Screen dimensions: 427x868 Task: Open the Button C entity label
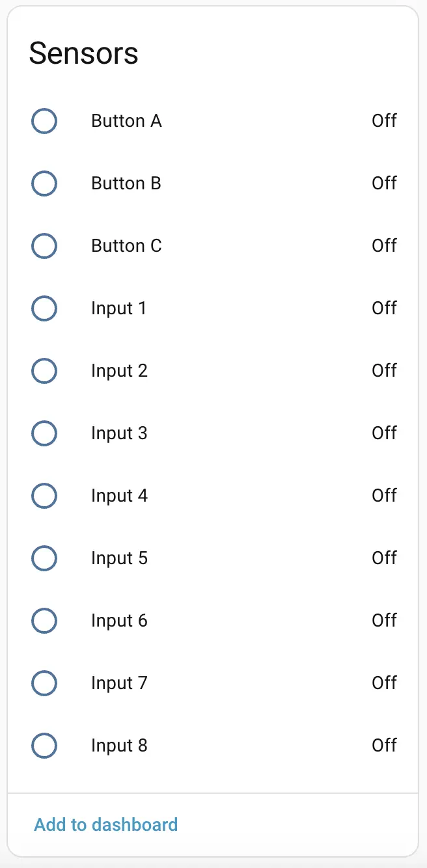click(x=126, y=246)
